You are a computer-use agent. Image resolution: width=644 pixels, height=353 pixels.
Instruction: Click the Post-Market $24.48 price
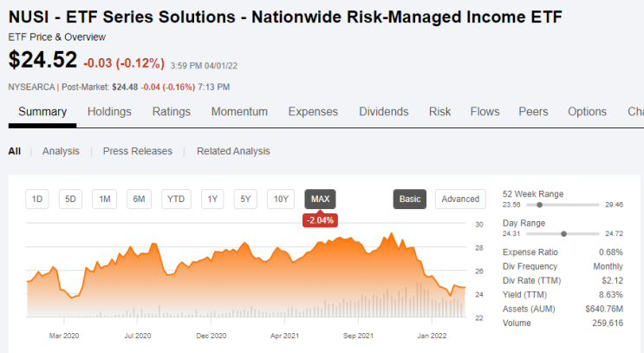click(x=125, y=87)
